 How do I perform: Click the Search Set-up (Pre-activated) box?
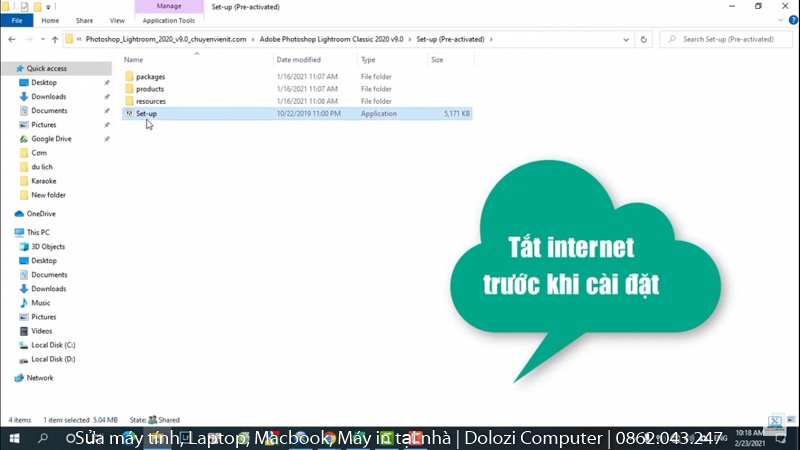click(x=727, y=39)
